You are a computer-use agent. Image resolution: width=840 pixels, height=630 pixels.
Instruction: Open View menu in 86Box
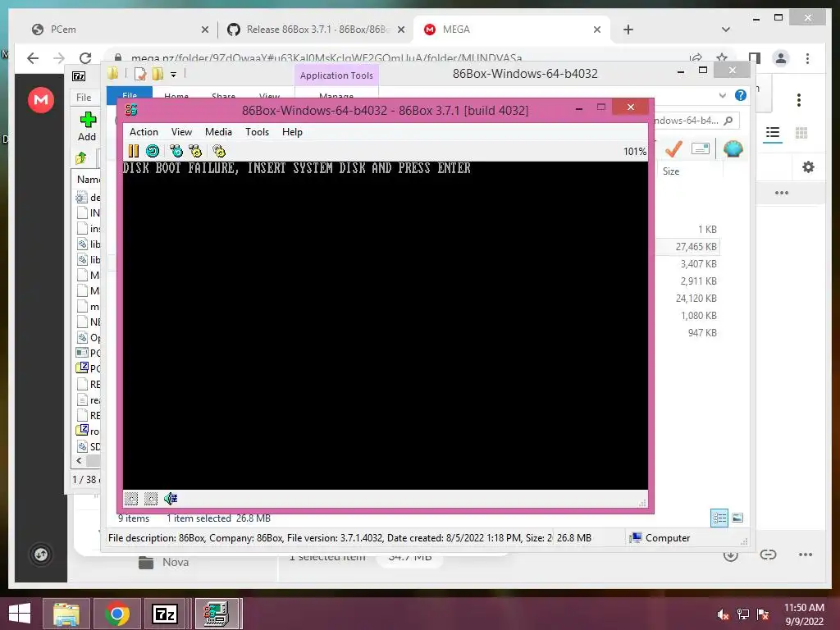tap(181, 132)
